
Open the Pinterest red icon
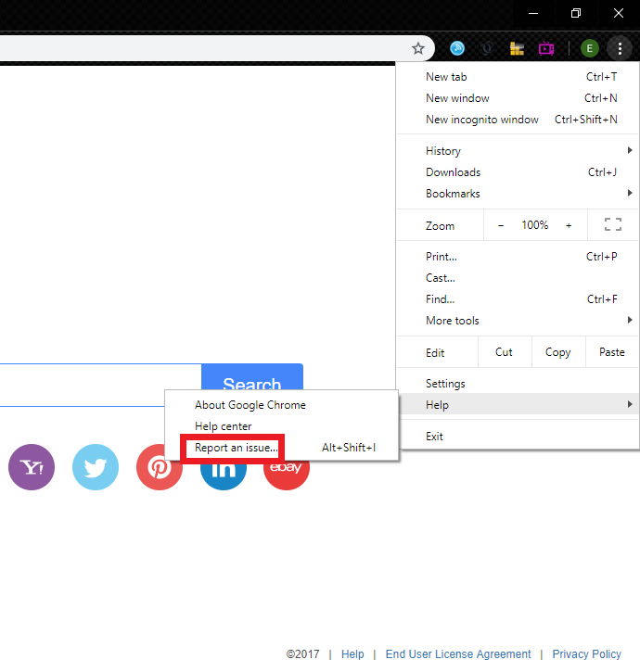[160, 467]
